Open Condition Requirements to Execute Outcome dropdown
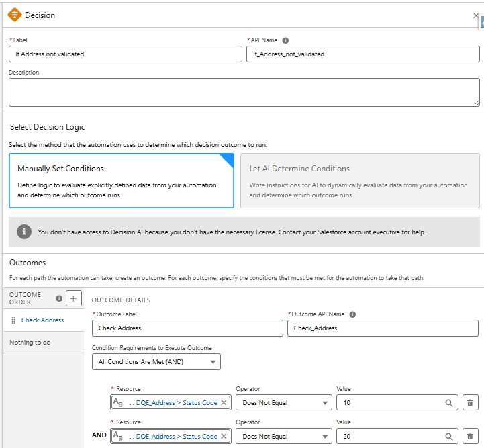This screenshot has height=448, width=484. point(156,362)
